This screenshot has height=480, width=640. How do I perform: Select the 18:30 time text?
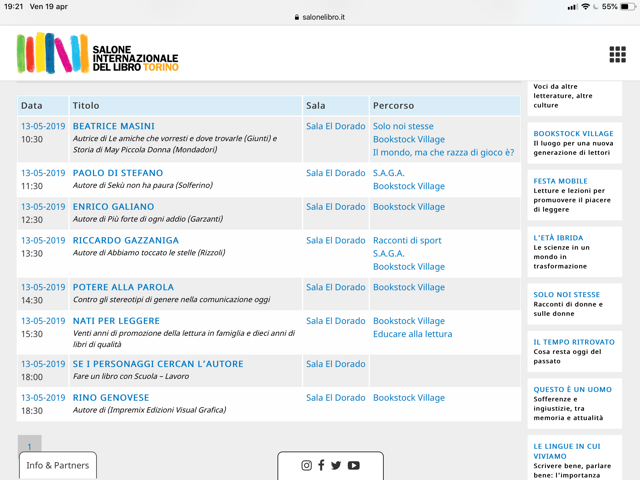point(32,411)
